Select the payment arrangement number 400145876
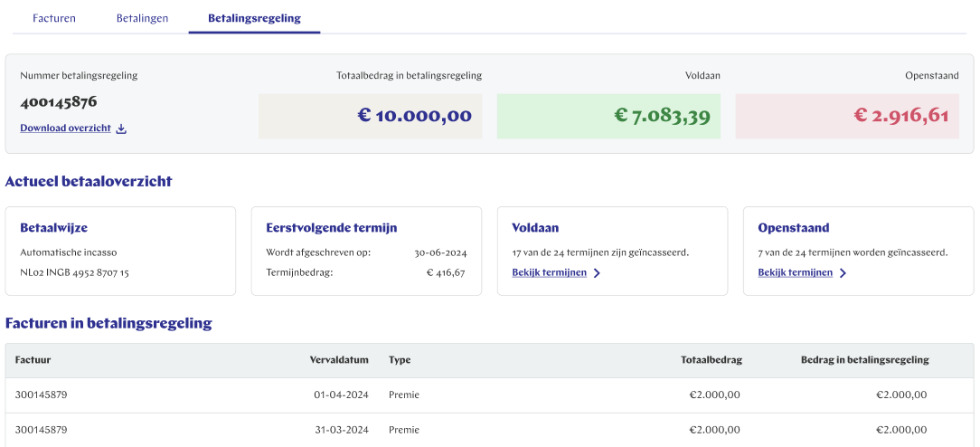Image resolution: width=980 pixels, height=447 pixels. pyautogui.click(x=59, y=101)
